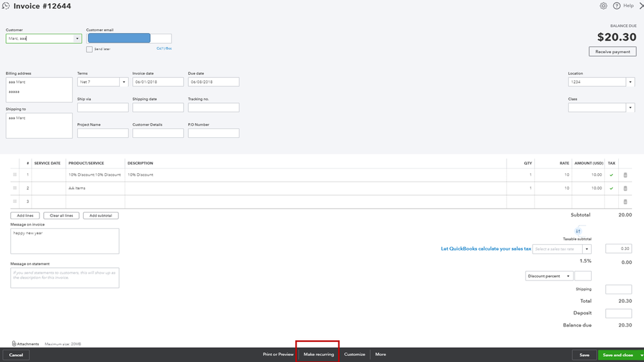Click the Billing address box
The height and width of the screenshot is (362, 644).
[x=39, y=90]
